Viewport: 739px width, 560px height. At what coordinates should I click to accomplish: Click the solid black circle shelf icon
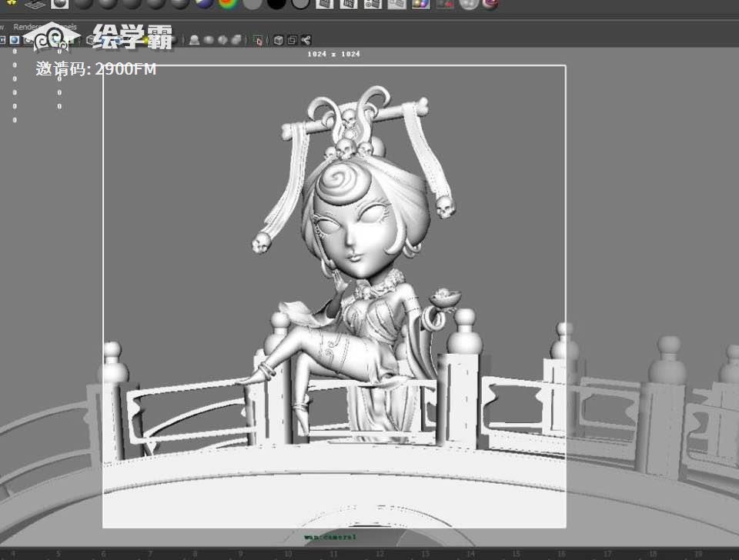(x=276, y=4)
